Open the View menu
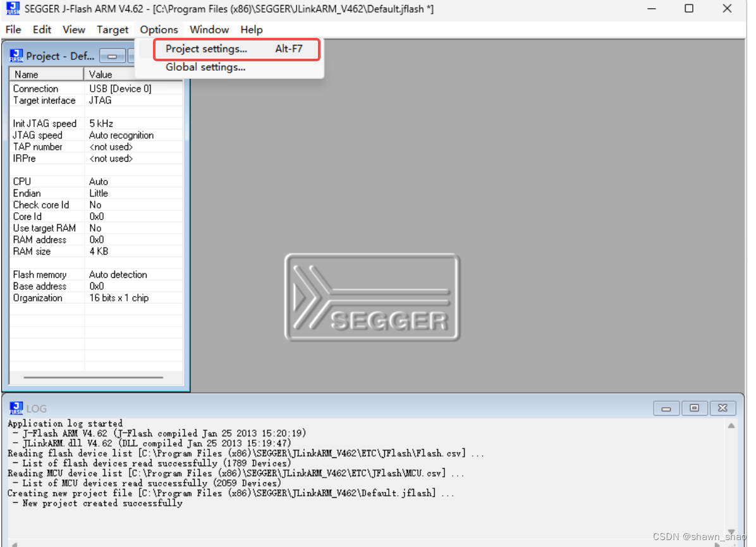Image resolution: width=756 pixels, height=547 pixels. pyautogui.click(x=74, y=30)
